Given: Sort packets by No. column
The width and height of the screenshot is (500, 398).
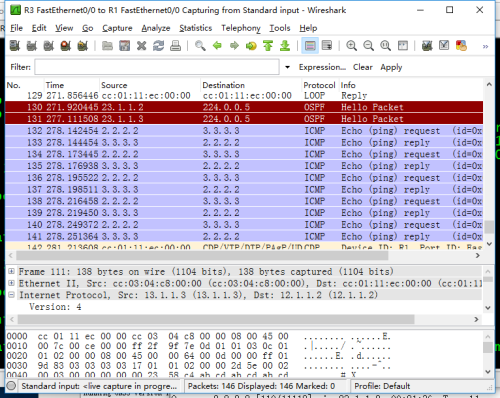Looking at the screenshot, I should tap(24, 85).
